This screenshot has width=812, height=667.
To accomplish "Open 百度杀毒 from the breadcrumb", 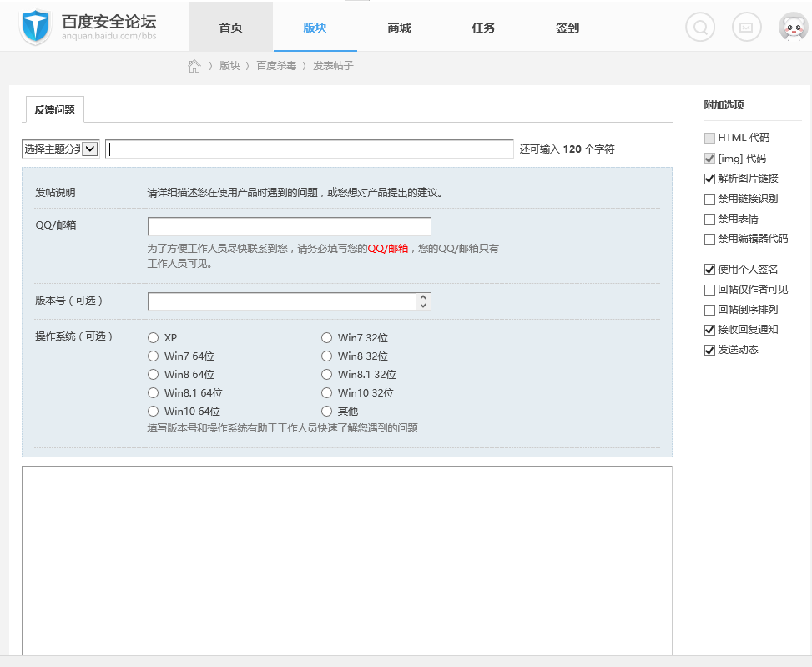I will [x=276, y=63].
